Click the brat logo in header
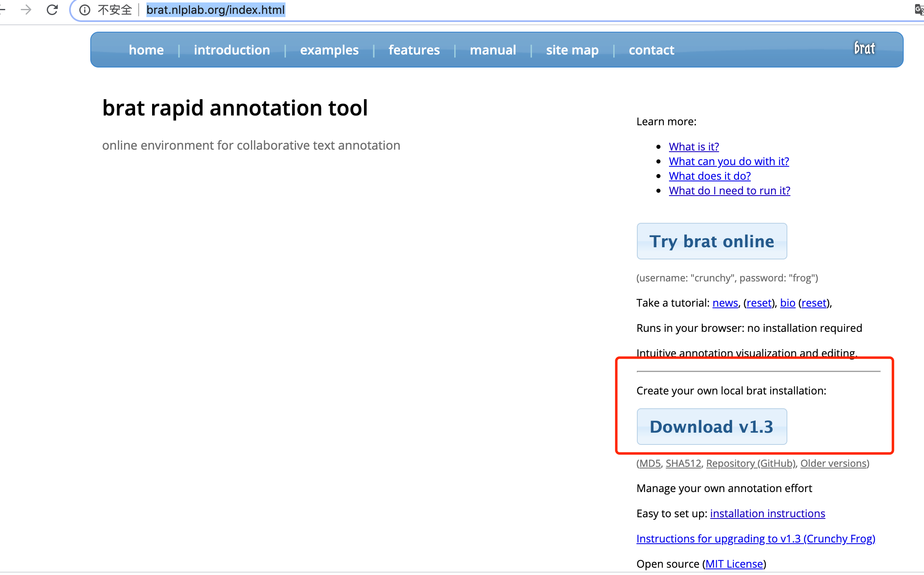The height and width of the screenshot is (575, 924). pos(864,48)
